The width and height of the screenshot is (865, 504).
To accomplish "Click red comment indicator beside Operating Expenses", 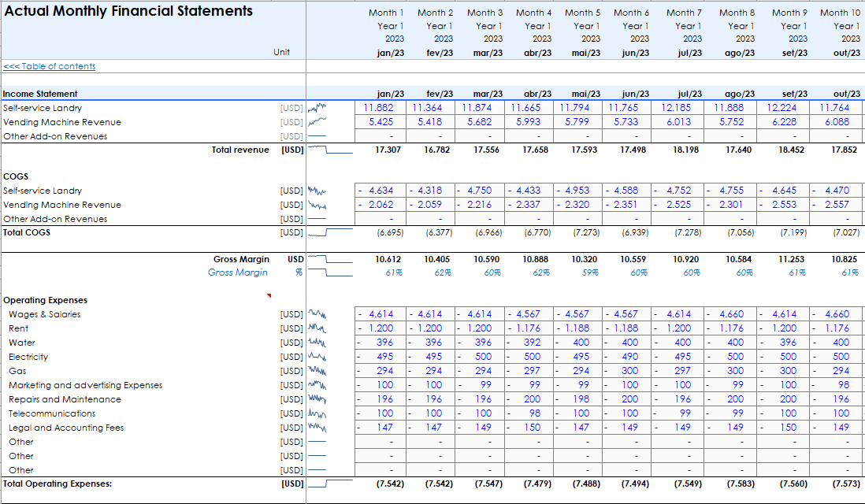I will coord(269,296).
